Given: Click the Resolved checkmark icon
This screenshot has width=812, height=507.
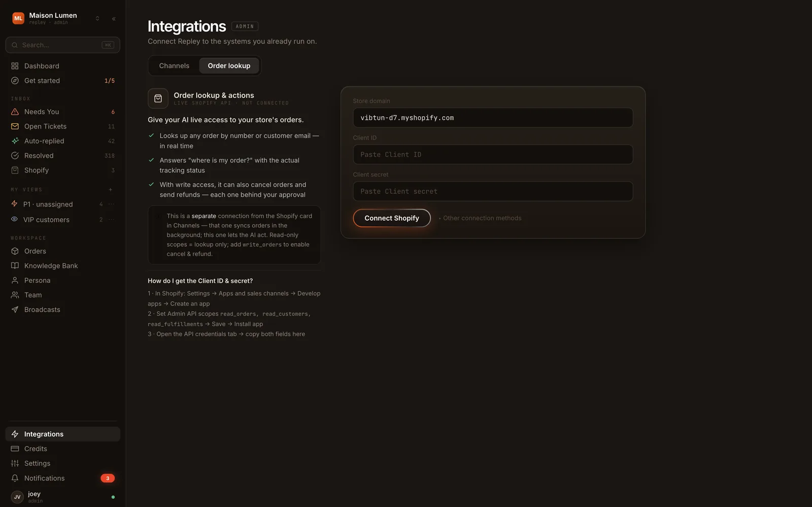Looking at the screenshot, I should click(15, 156).
